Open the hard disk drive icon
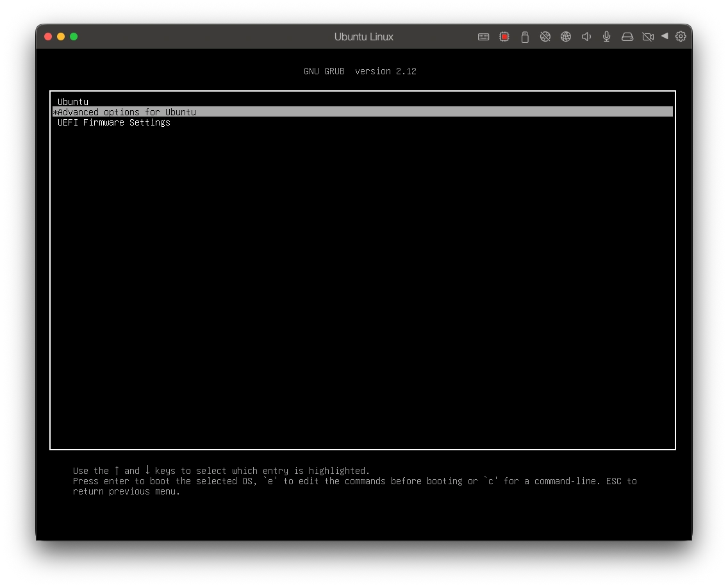728x588 pixels. pyautogui.click(x=627, y=37)
